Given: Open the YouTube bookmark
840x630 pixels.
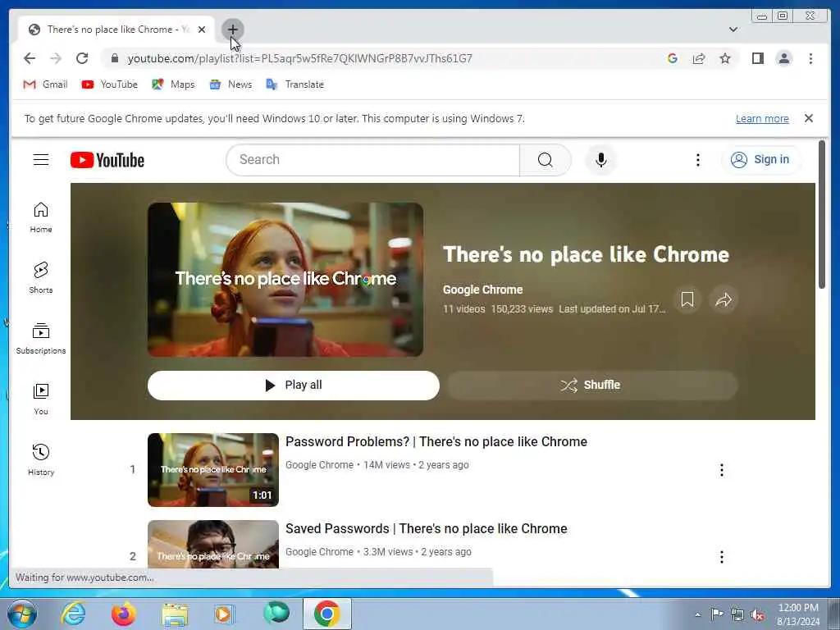Looking at the screenshot, I should tap(109, 84).
